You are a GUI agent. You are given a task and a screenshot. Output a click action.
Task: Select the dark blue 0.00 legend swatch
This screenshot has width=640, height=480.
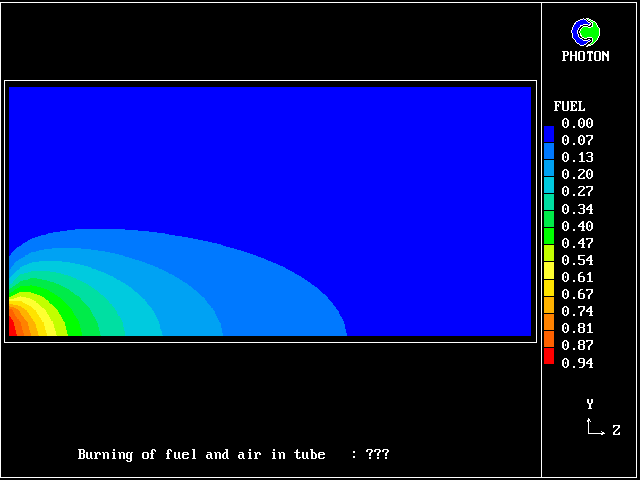549,132
